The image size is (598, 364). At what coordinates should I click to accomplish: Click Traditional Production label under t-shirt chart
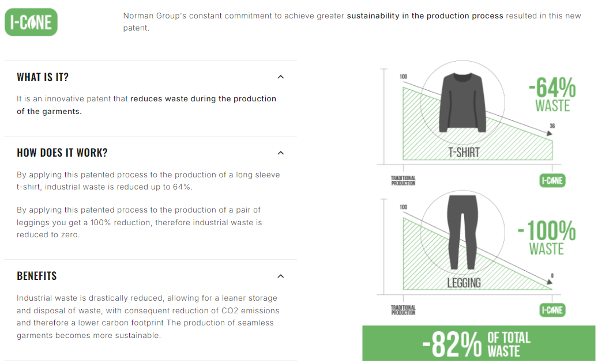[x=403, y=180]
